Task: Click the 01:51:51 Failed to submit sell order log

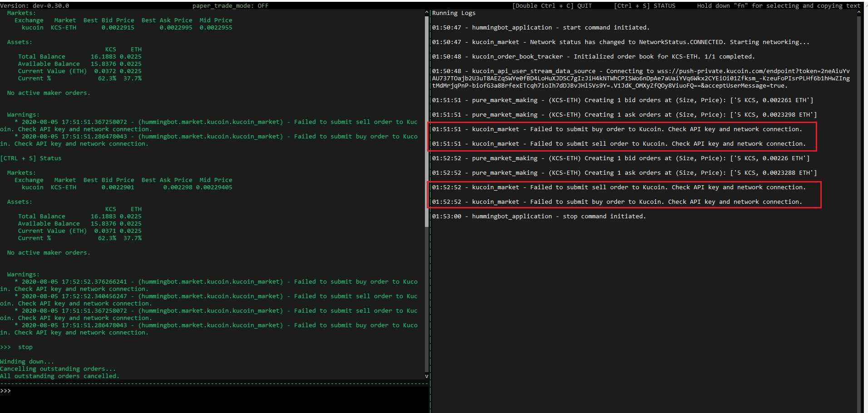Action: [619, 144]
